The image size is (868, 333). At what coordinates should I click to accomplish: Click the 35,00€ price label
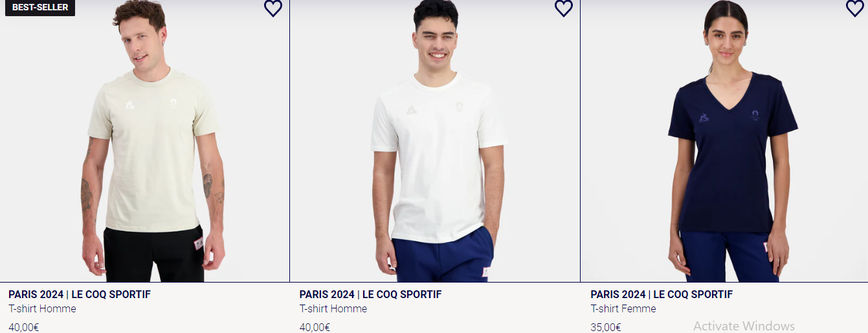(x=606, y=327)
